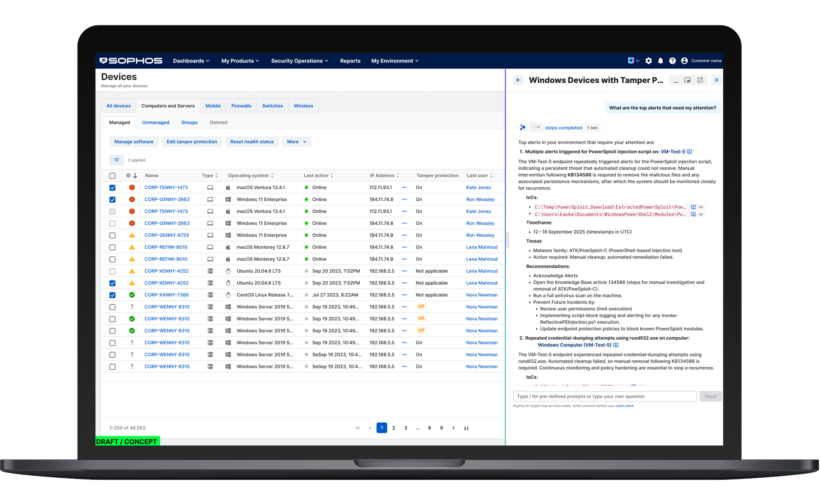This screenshot has width=820, height=504.
Task: Close the AI assistant panel
Action: click(x=716, y=80)
